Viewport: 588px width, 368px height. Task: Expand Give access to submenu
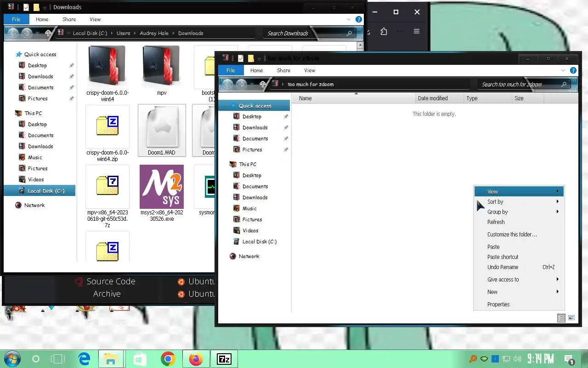(519, 279)
